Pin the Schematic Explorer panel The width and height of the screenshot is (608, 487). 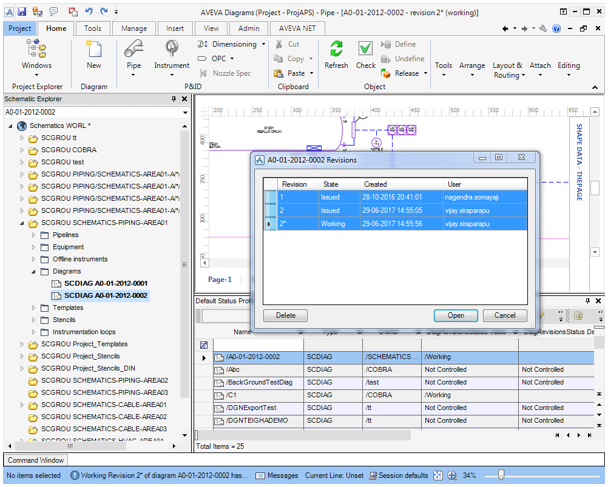point(174,99)
